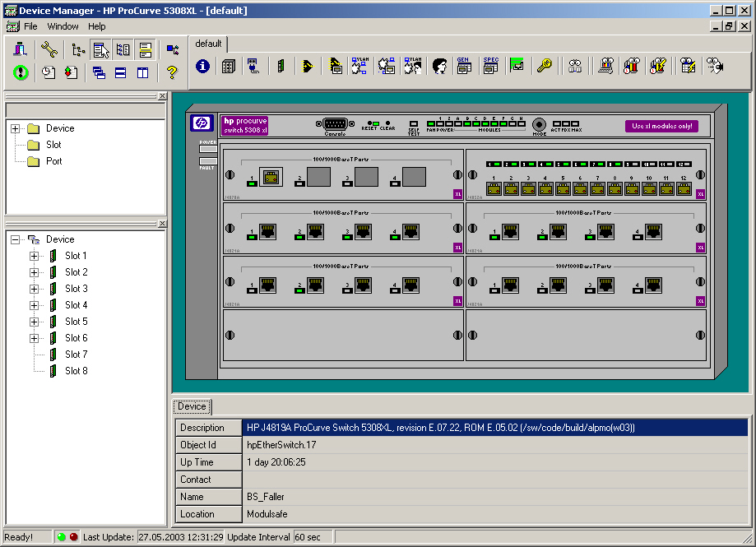
Task: Expand Slot 6 tree node
Action: click(34, 338)
